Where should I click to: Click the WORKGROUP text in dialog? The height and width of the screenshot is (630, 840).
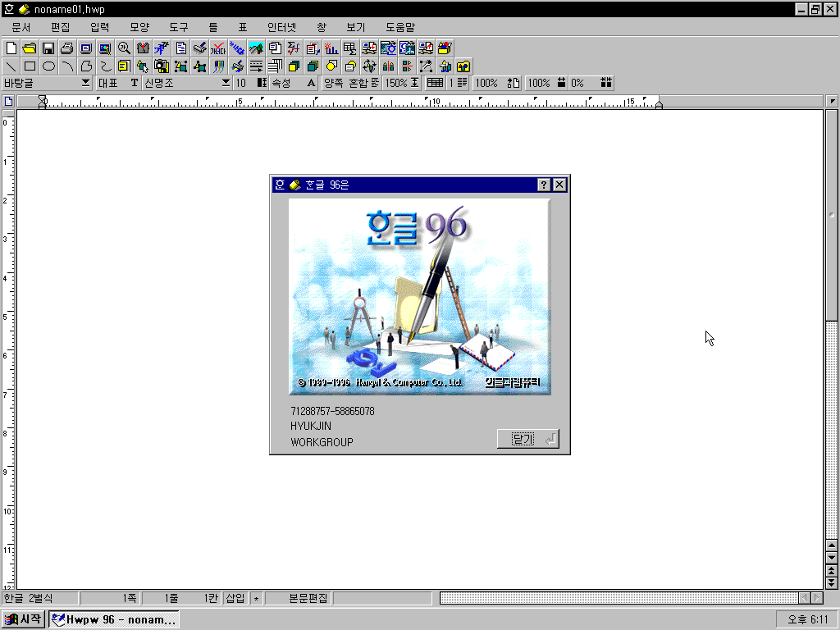click(322, 442)
